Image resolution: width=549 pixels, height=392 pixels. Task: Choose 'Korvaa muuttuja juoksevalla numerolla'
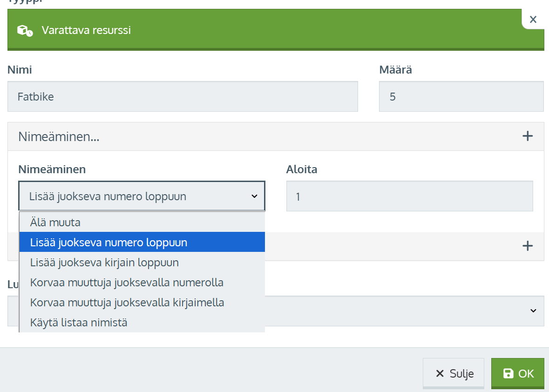[x=127, y=283]
